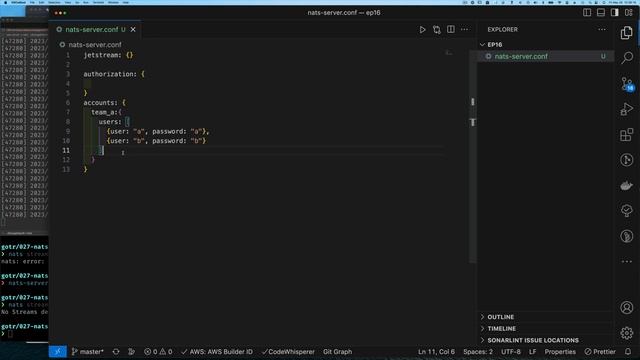
Task: Go to line via Ln 11, Col 6
Action: 436,351
